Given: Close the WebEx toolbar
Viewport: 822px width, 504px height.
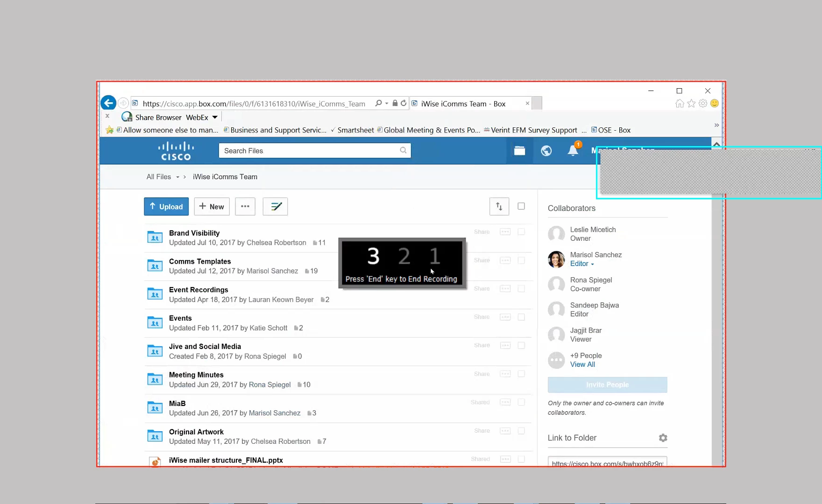Looking at the screenshot, I should [x=107, y=116].
